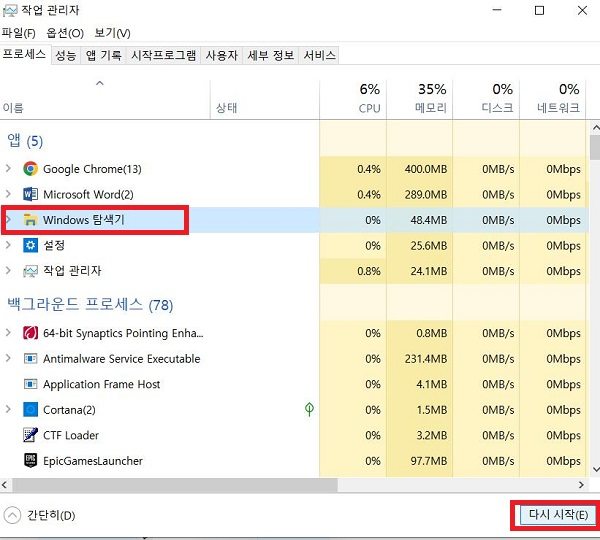Switch to the 사용자 tab
The height and width of the screenshot is (540, 600).
pos(222,55)
